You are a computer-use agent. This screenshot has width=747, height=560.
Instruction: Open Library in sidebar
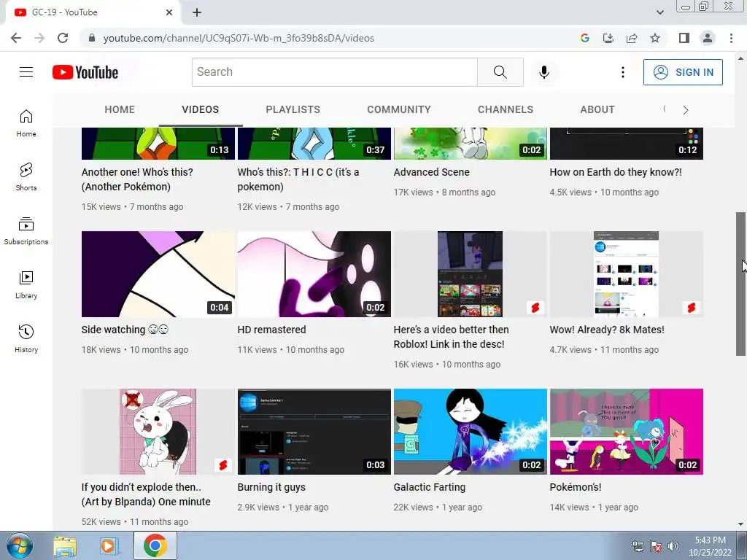pyautogui.click(x=26, y=285)
